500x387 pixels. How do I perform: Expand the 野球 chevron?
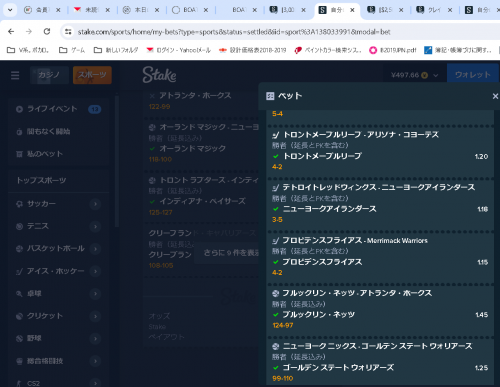pyautogui.click(x=95, y=339)
